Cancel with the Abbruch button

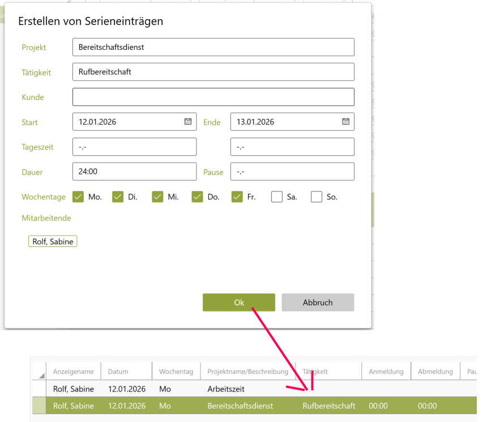click(318, 302)
